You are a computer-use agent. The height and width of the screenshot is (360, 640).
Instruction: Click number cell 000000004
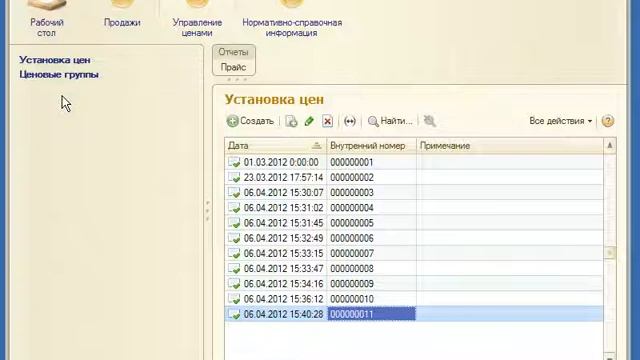coord(371,208)
